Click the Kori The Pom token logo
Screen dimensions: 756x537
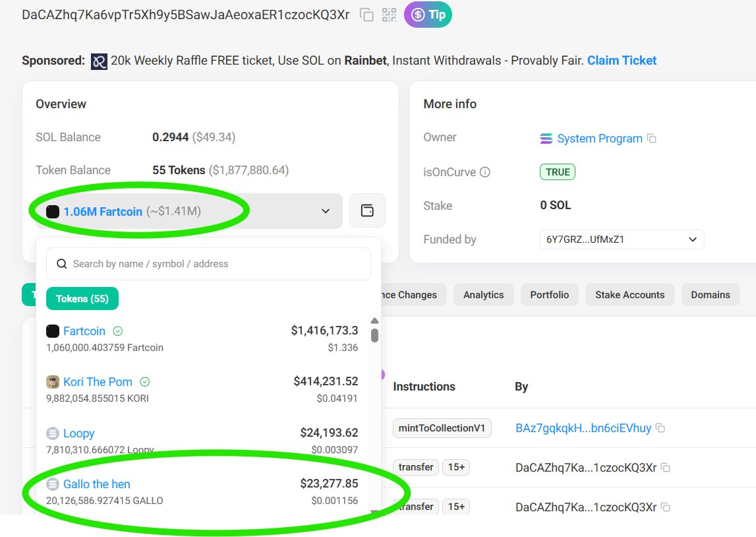coord(53,382)
